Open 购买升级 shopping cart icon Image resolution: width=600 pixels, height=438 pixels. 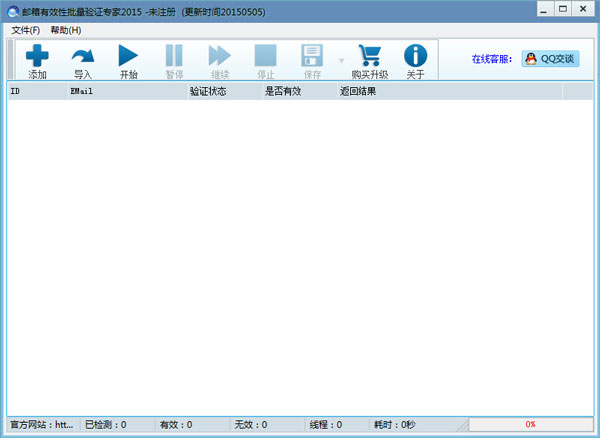click(x=370, y=55)
